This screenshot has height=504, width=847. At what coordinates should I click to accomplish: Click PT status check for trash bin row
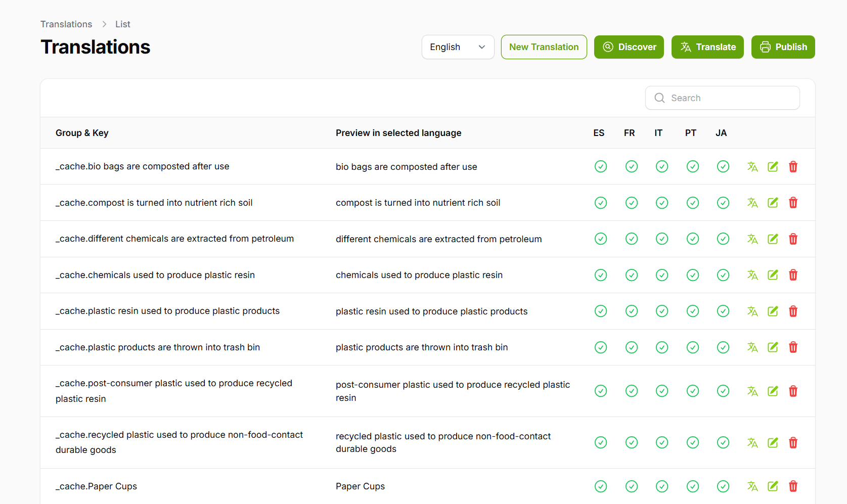tap(693, 347)
